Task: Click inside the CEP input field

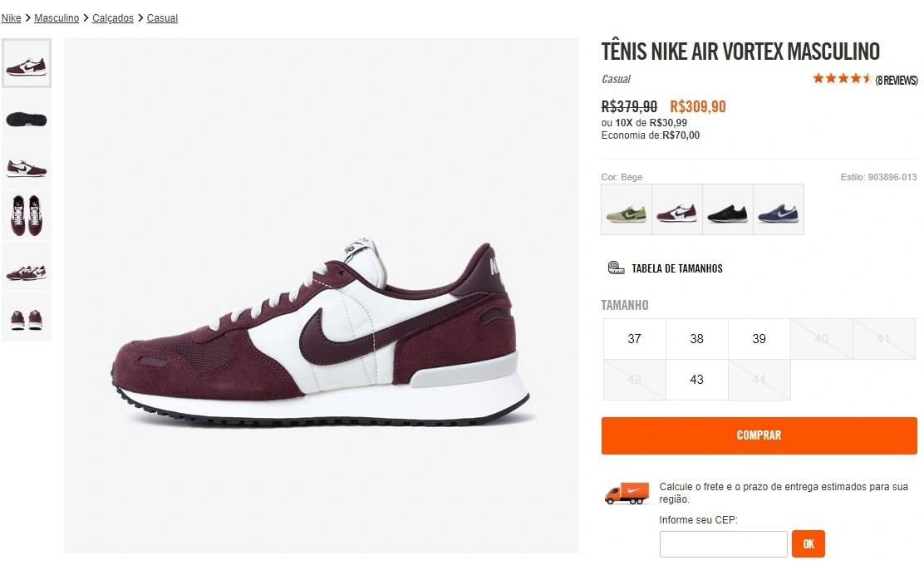Action: coord(723,543)
